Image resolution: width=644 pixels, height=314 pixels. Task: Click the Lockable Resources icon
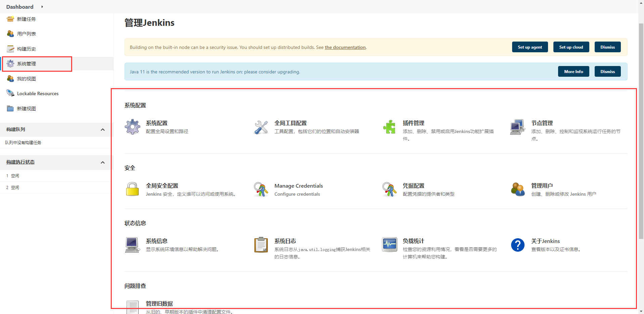pos(10,93)
